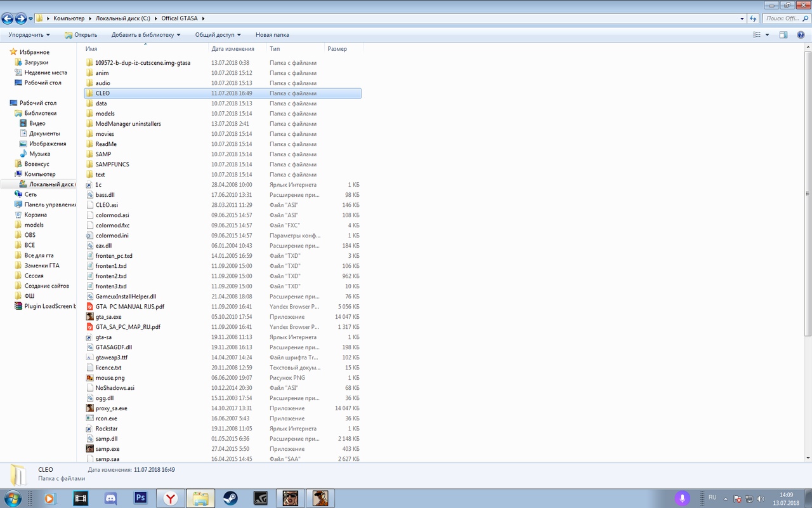Click the gta_sa.exe file icon
The height and width of the screenshot is (508, 812).
pyautogui.click(x=89, y=317)
